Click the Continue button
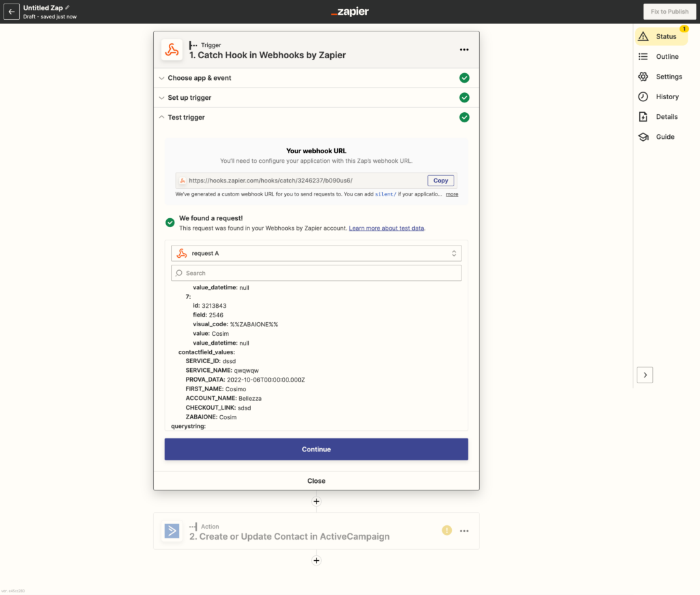 coord(316,449)
